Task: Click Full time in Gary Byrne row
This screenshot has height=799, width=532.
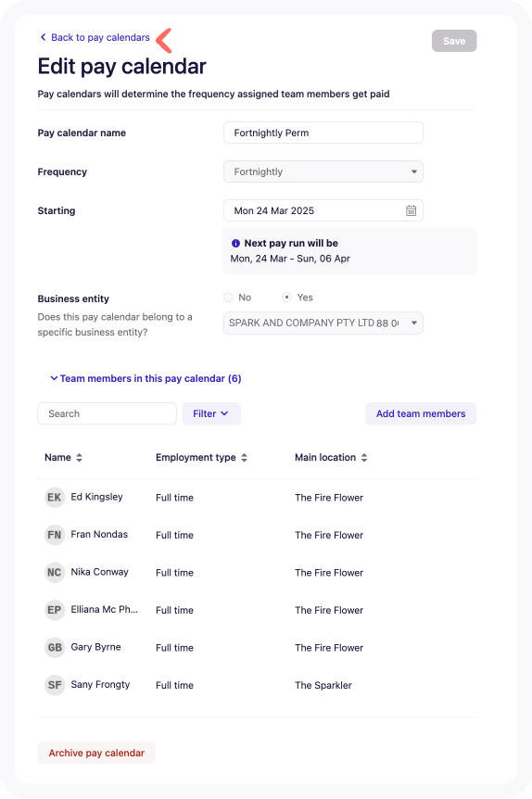Action: click(x=175, y=648)
